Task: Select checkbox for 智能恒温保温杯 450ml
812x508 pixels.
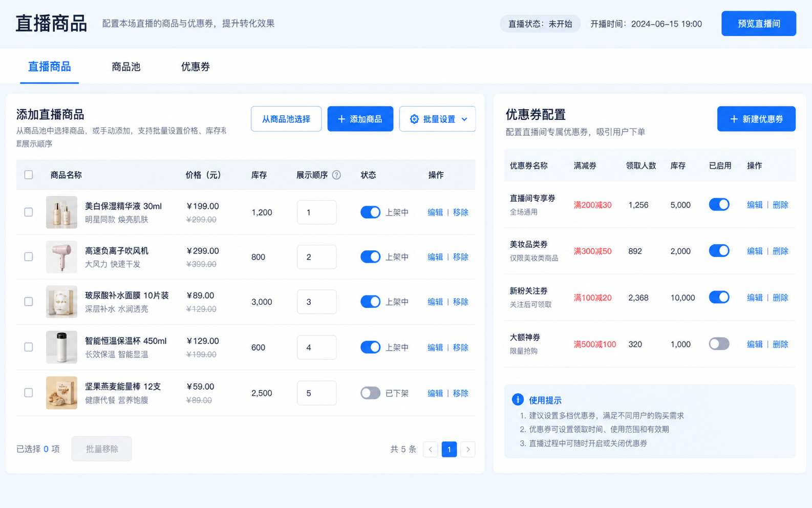Action: tap(29, 347)
